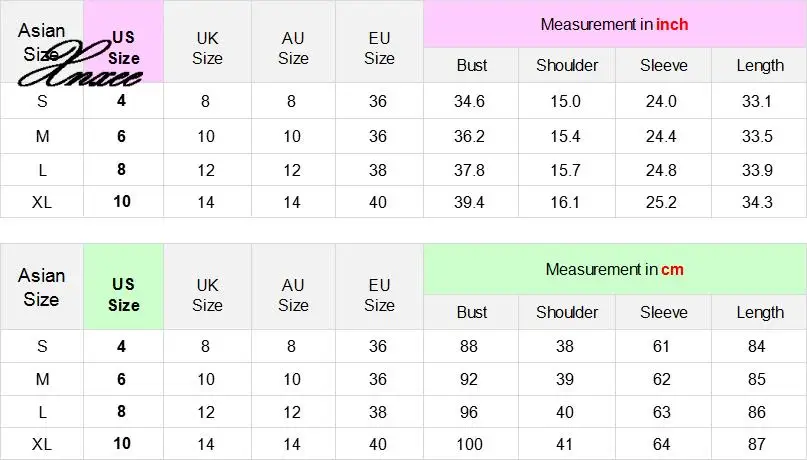
Task: Select the Asian Size header in cm table
Action: tap(42, 287)
